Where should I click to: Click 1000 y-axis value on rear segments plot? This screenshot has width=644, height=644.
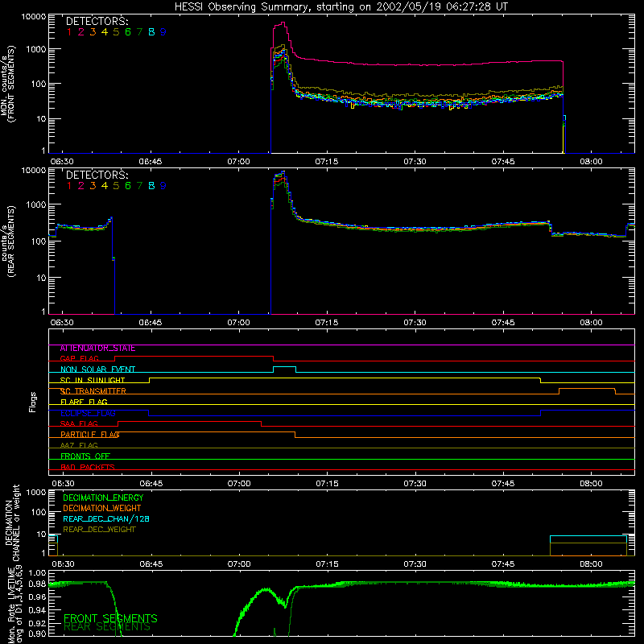[x=36, y=204]
